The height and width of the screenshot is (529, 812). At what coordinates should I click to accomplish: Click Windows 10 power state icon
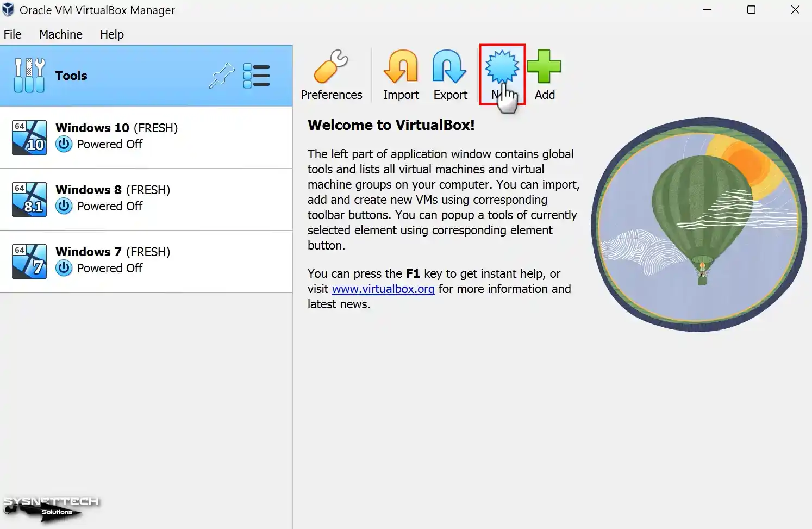(x=64, y=144)
